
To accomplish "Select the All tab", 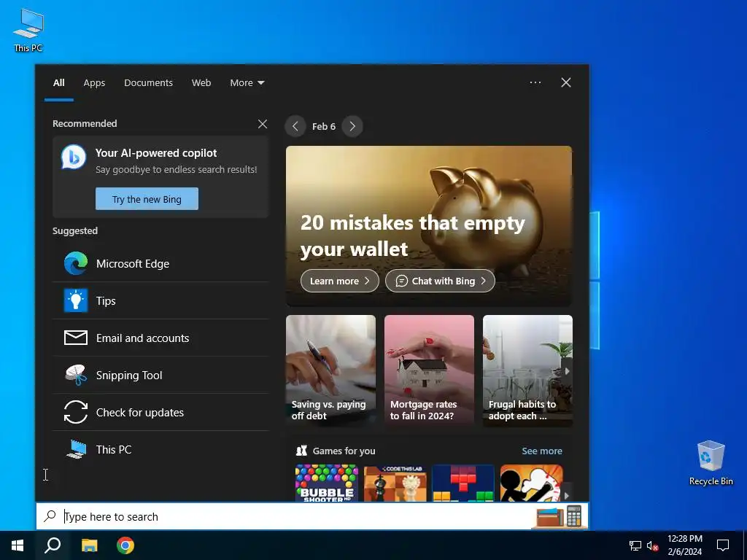I will (x=58, y=82).
